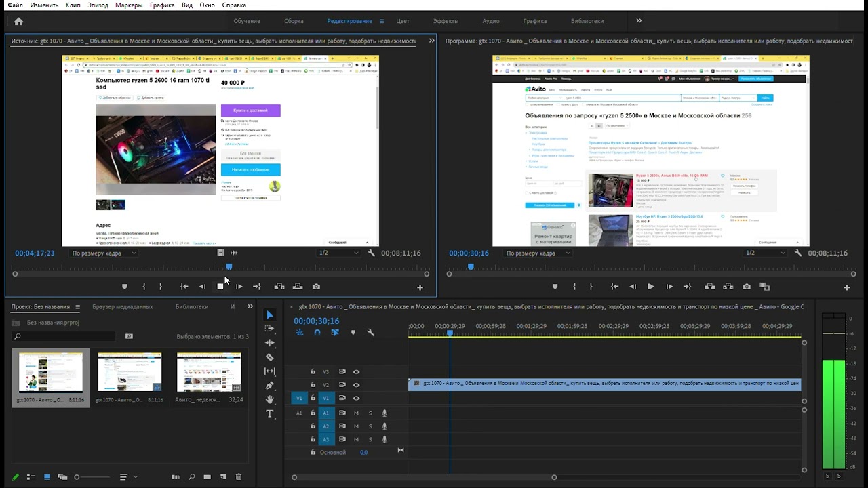The height and width of the screenshot is (488, 868).
Task: Export frame from Source monitor camera icon
Action: tap(316, 287)
